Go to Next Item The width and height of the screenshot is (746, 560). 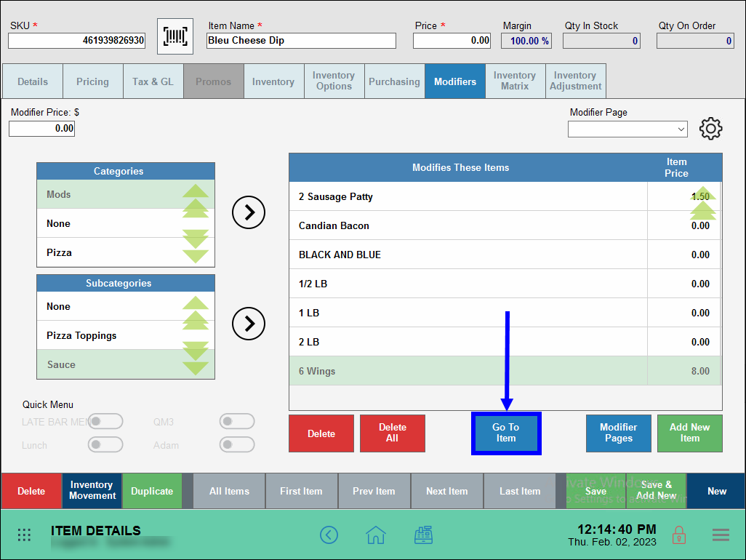[447, 491]
